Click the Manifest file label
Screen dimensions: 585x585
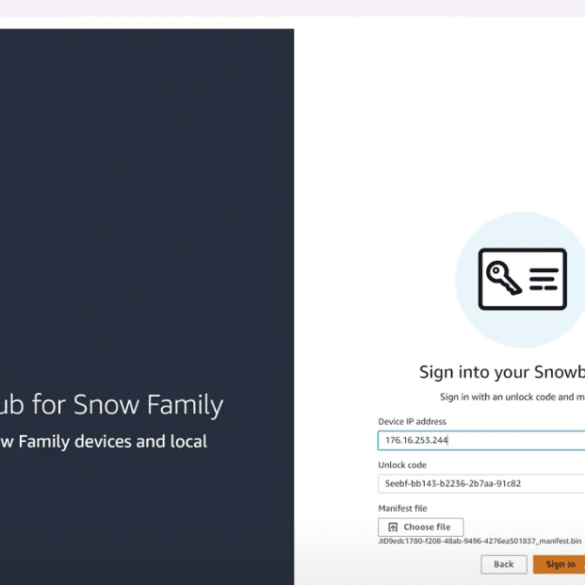tap(403, 508)
